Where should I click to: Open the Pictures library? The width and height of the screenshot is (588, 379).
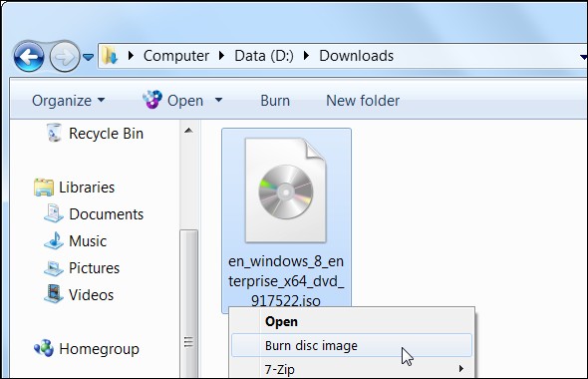click(94, 268)
